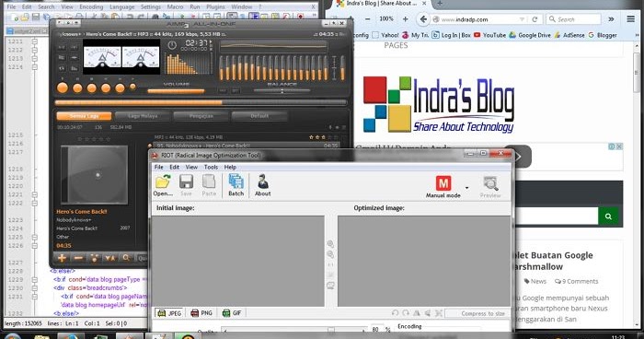Open the Log In | Box bookmark
The height and width of the screenshot is (339, 644).
(452, 35)
